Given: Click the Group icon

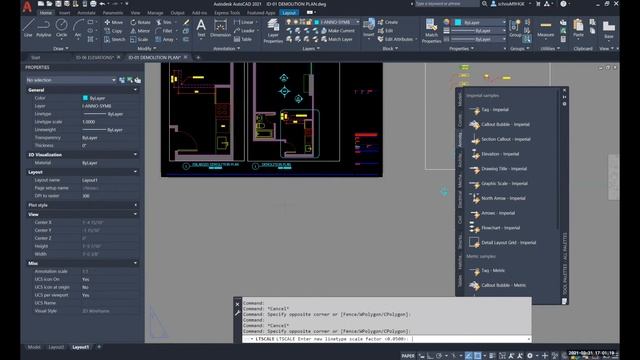Looking at the screenshot, I should tap(515, 28).
